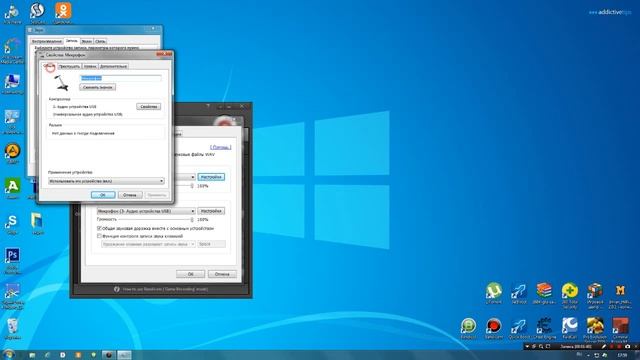Click OK in Microphone Properties dialog
640x360 pixels.
(x=103, y=195)
